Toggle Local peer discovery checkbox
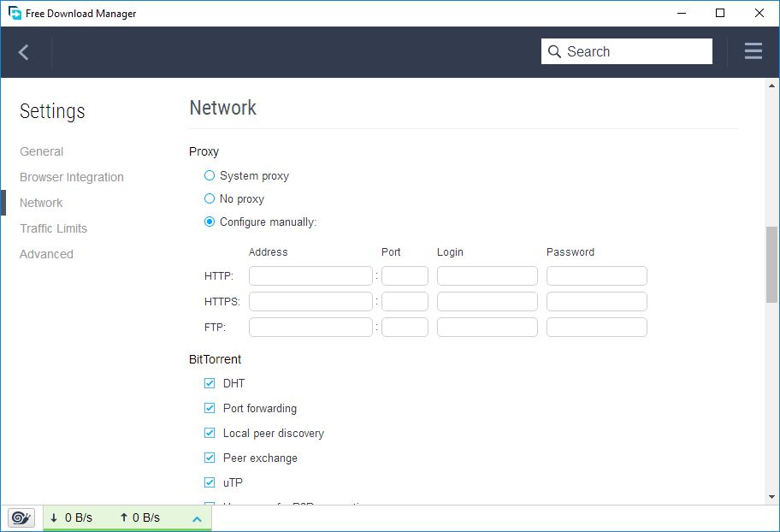Image resolution: width=780 pixels, height=532 pixels. coord(210,433)
